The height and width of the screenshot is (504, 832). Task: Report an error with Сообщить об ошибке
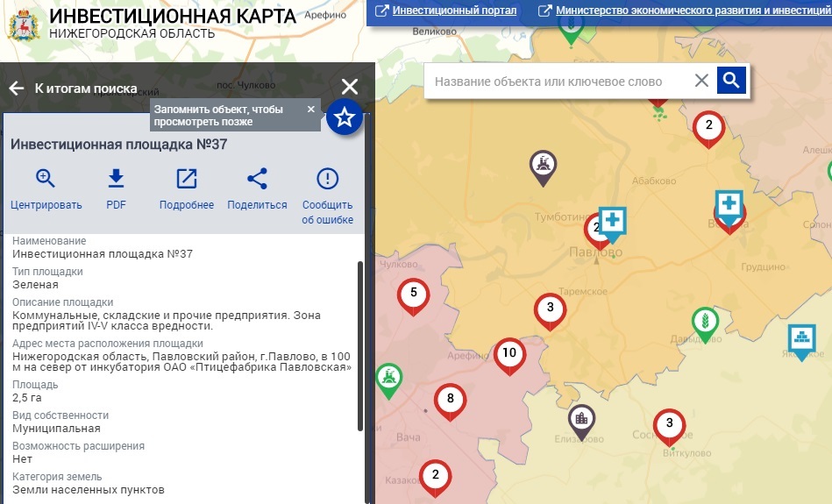click(327, 197)
